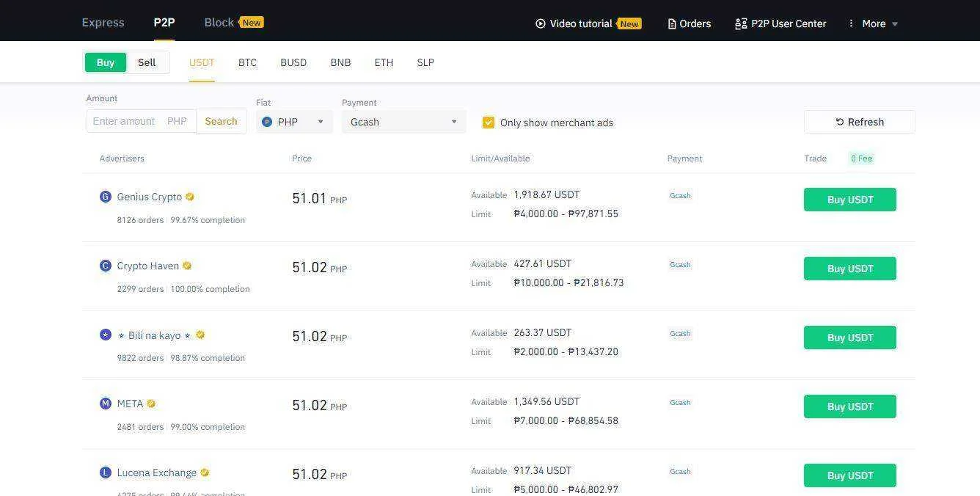
Task: Click the 0 Fee badge
Action: 862,158
